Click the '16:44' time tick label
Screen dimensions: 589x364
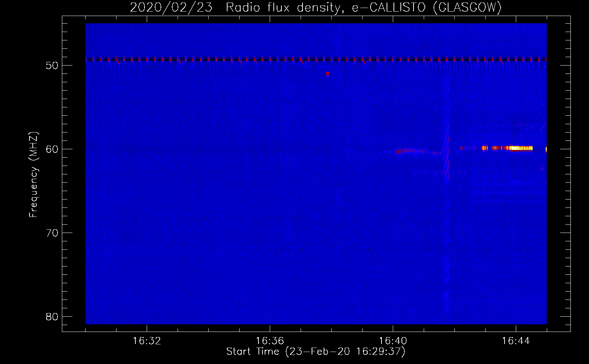point(516,341)
